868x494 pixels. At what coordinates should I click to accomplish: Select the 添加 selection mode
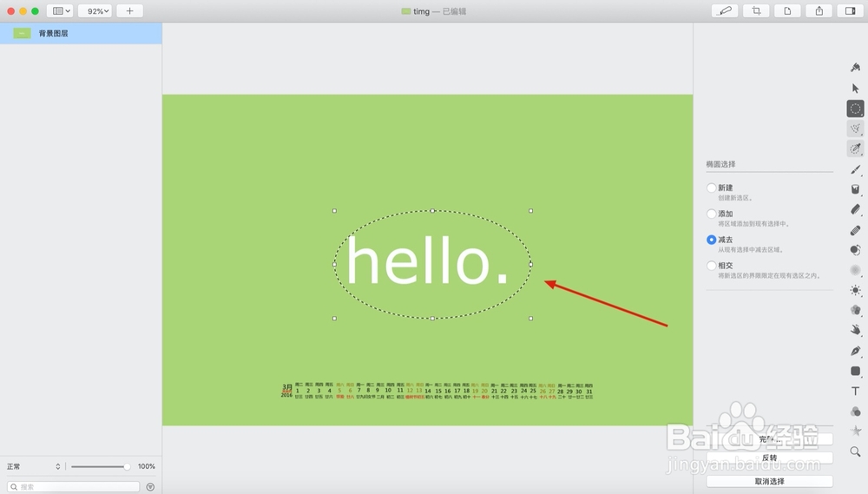[712, 214]
